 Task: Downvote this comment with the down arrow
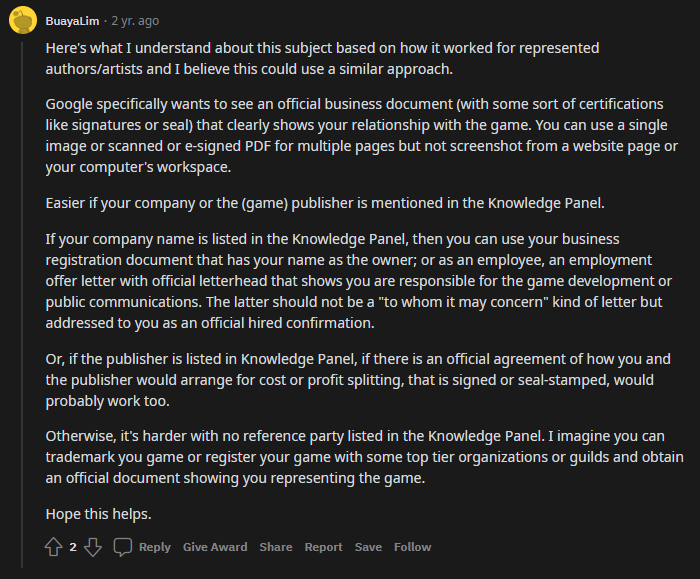point(93,547)
